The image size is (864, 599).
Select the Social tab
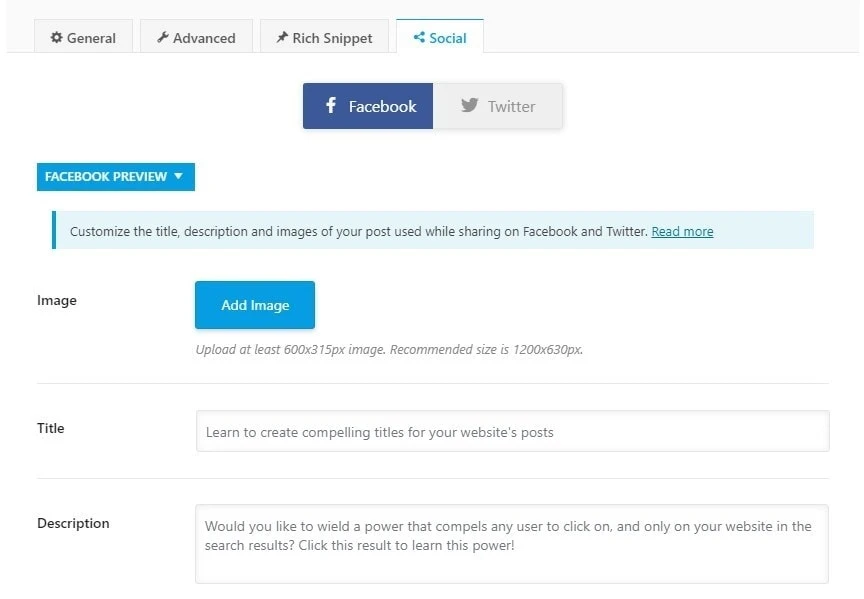pyautogui.click(x=440, y=36)
